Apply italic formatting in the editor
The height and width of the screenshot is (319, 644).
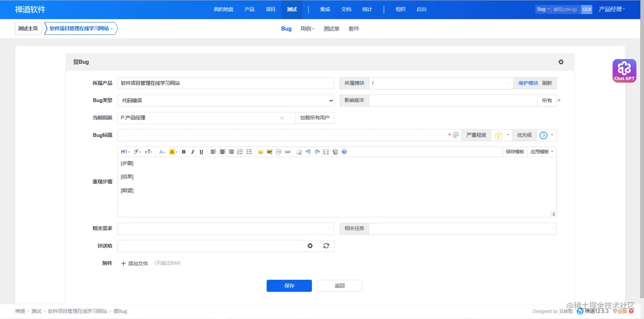tap(193, 152)
